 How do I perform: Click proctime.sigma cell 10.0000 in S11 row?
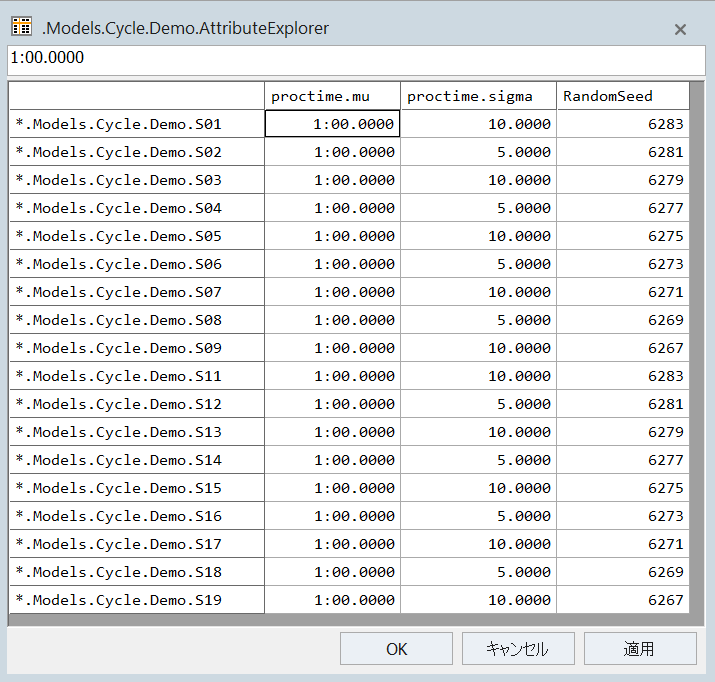[x=478, y=376]
